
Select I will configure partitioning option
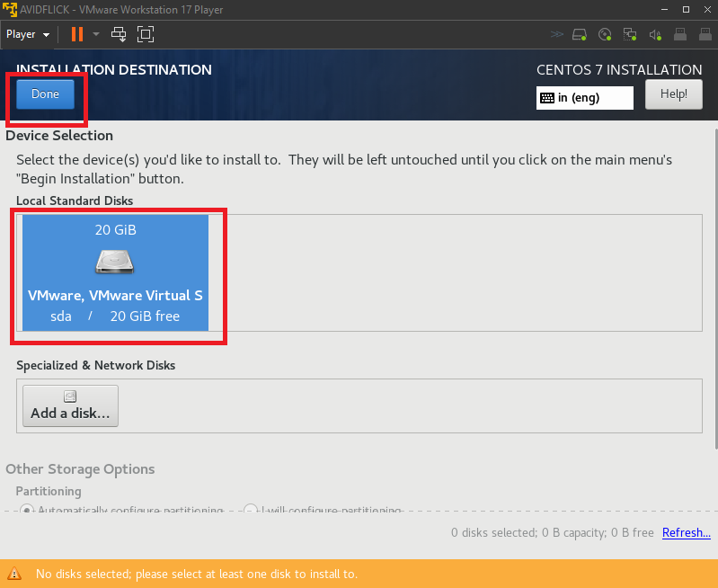[251, 510]
